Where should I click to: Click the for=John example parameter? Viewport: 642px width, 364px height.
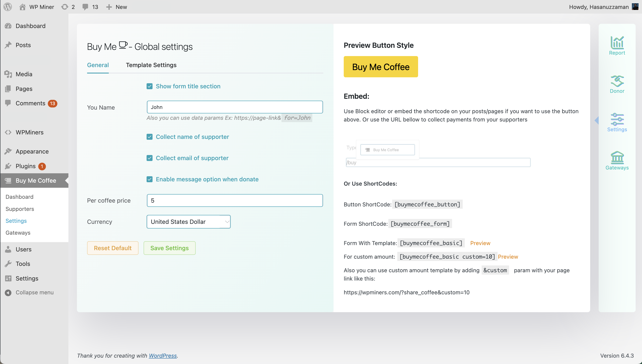[297, 118]
